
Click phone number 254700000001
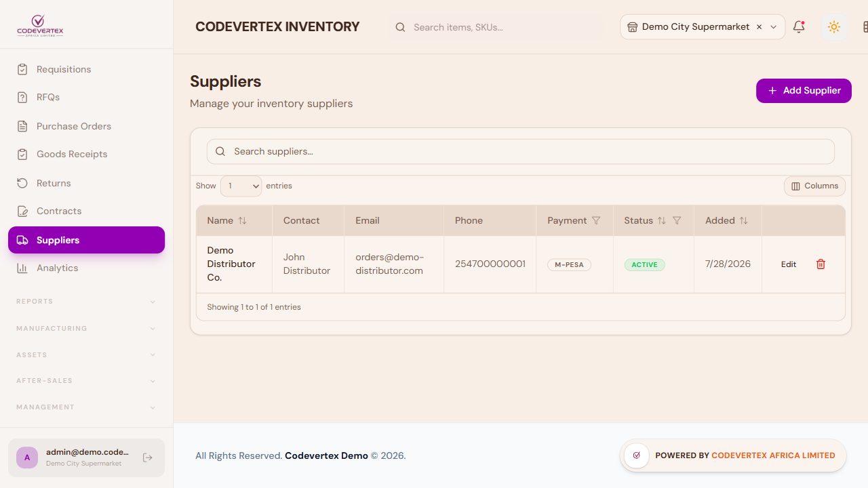[490, 264]
